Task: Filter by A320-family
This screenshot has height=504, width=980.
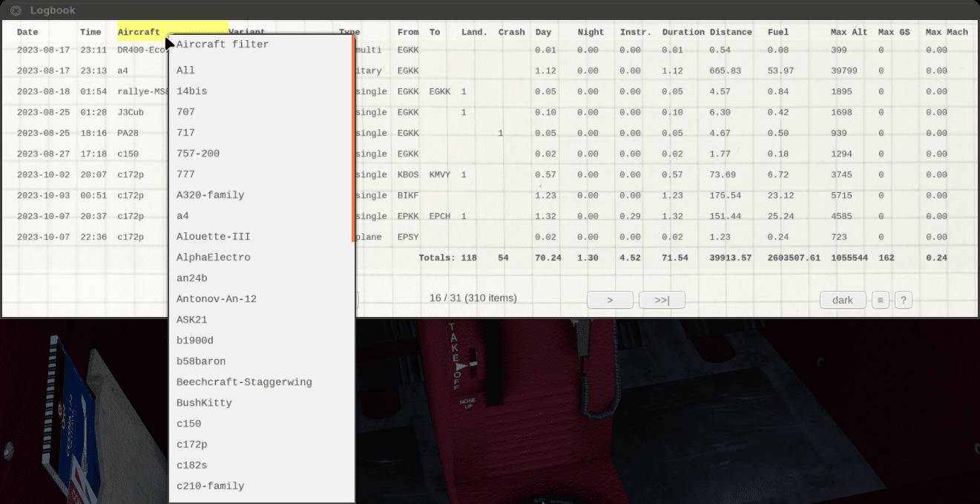Action: pyautogui.click(x=261, y=194)
